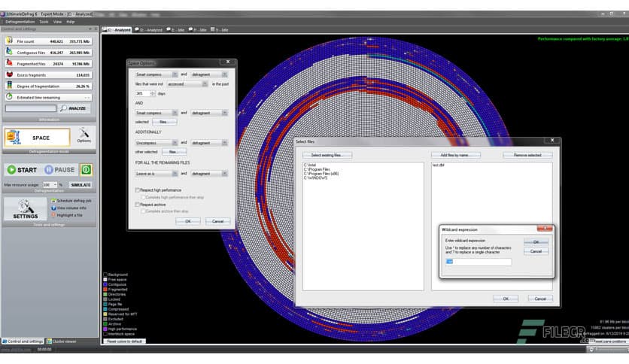The height and width of the screenshot is (364, 629).
Task: Select C:\Program Files (x86) list entry
Action: (x=321, y=174)
